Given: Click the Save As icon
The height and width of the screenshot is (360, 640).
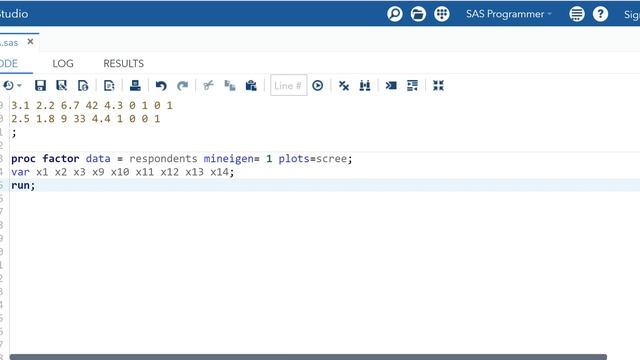Looking at the screenshot, I should (x=62, y=86).
